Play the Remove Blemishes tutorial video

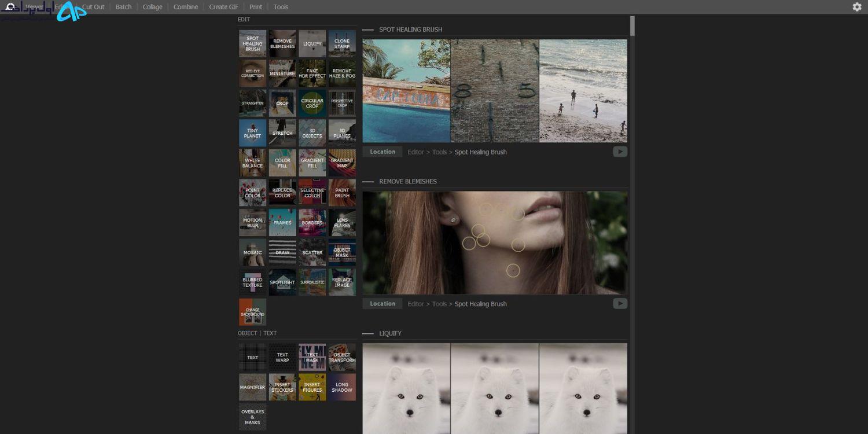[620, 303]
